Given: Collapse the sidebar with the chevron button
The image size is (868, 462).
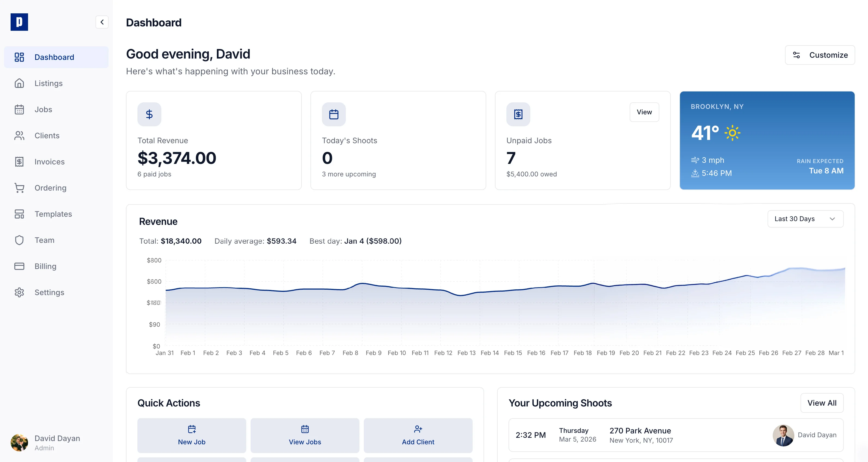Looking at the screenshot, I should pyautogui.click(x=102, y=22).
